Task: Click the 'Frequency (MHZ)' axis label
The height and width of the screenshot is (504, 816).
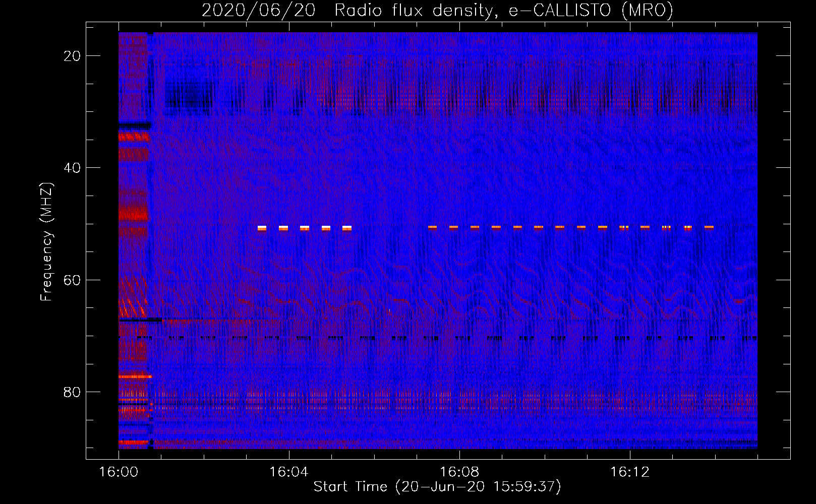Action: click(x=46, y=242)
